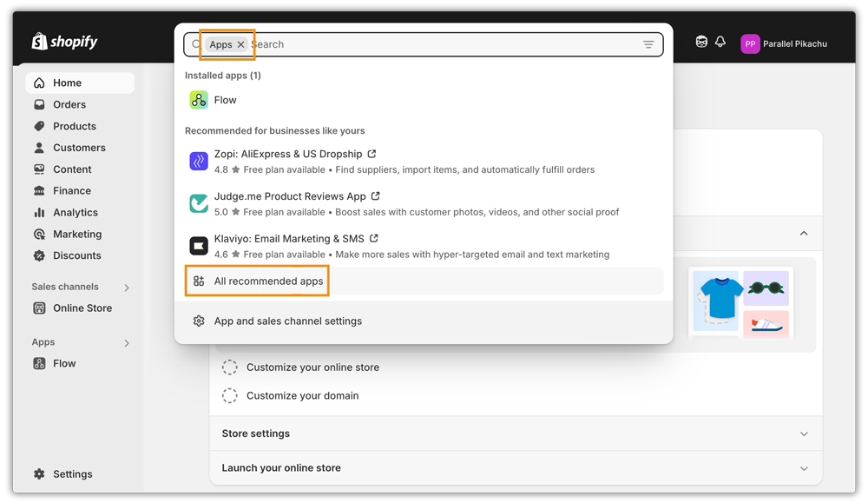This screenshot has height=503, width=868.
Task: Click external link icon beside Judge.me
Action: [x=376, y=196]
